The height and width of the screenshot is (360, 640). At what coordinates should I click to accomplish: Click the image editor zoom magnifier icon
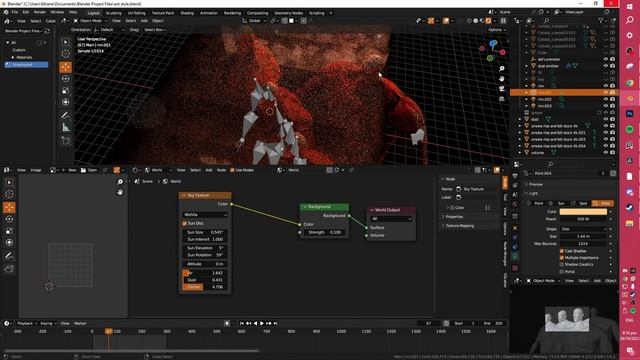pos(120,182)
